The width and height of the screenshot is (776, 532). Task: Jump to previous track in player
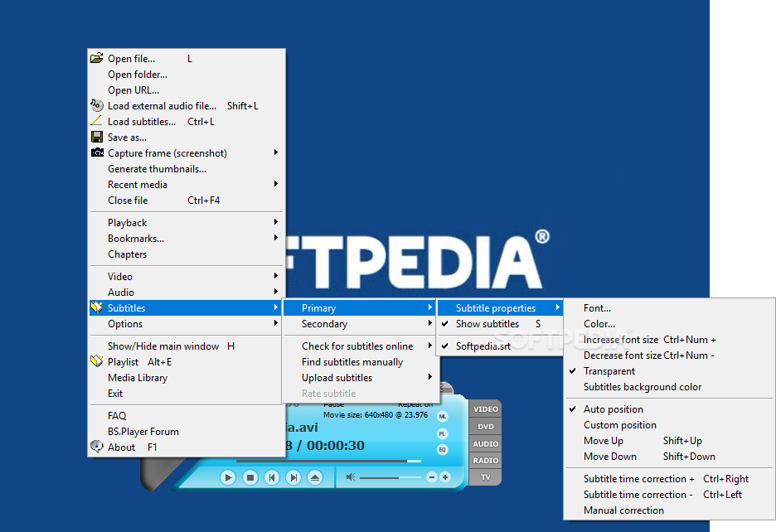(272, 477)
